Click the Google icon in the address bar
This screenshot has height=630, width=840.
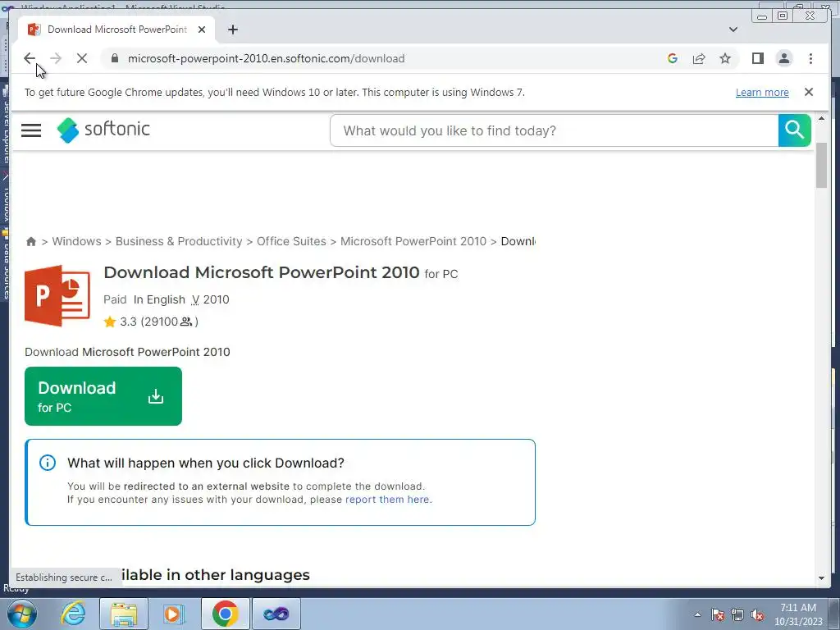(x=673, y=58)
